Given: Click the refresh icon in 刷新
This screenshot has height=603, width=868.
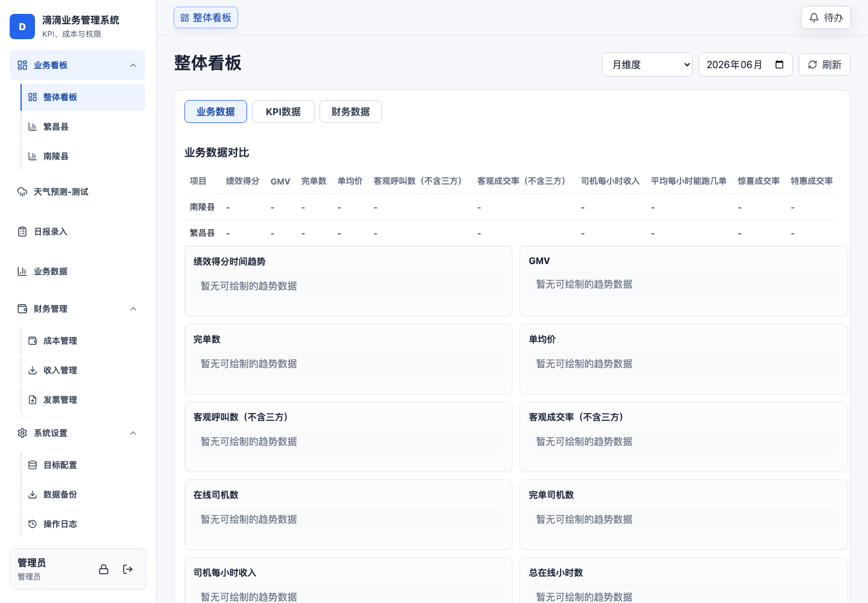Looking at the screenshot, I should point(813,65).
